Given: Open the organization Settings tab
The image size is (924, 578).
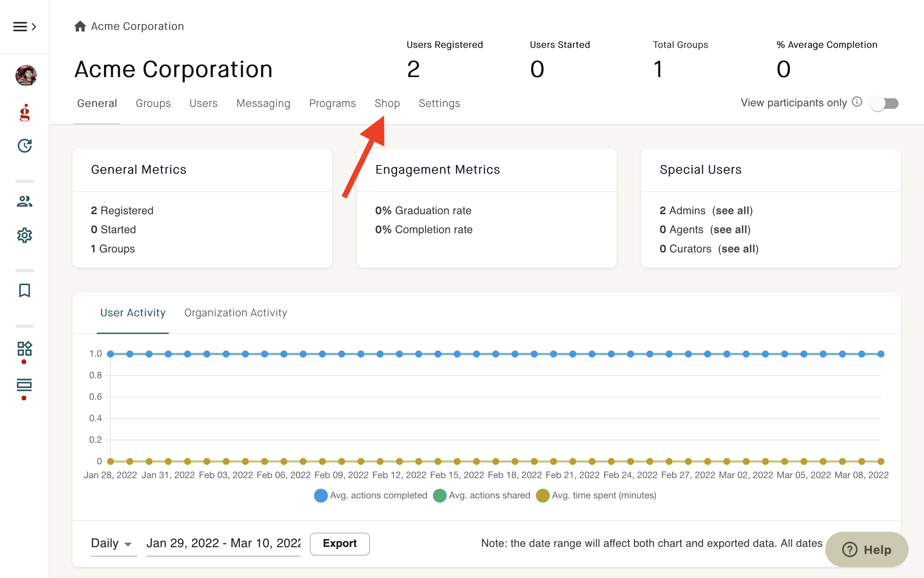Looking at the screenshot, I should [439, 104].
